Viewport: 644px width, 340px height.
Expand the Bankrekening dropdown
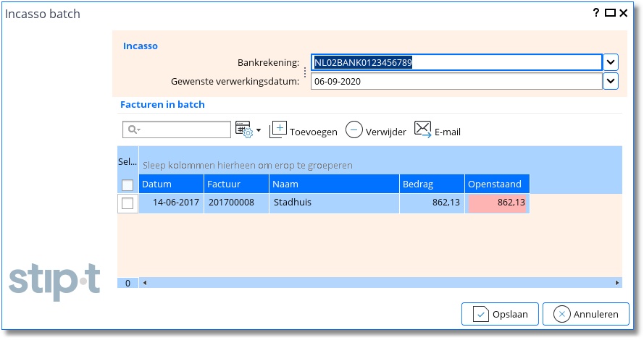pos(611,62)
